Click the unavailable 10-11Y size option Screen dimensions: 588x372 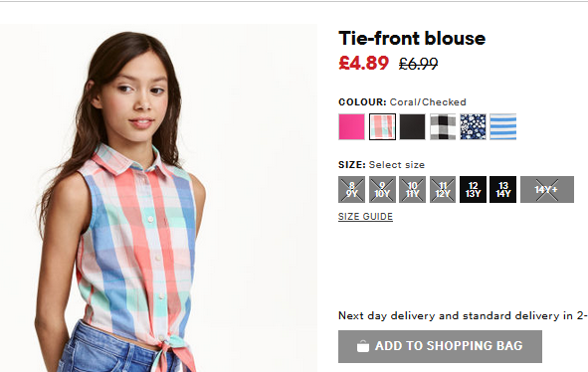[x=412, y=189]
